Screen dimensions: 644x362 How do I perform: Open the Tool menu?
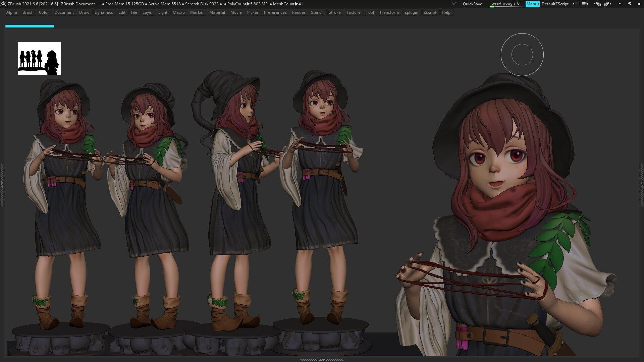(370, 12)
